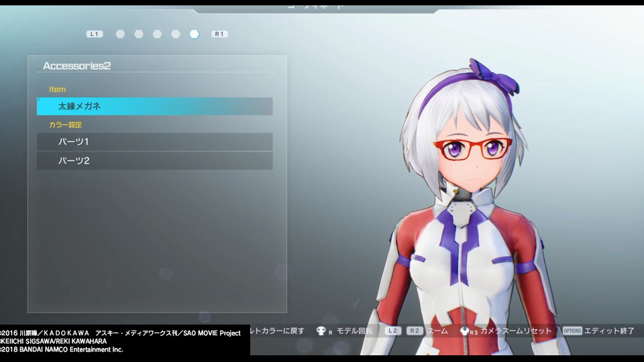This screenshot has width=644, height=362.
Task: Click the R1 next page button
Action: point(219,34)
